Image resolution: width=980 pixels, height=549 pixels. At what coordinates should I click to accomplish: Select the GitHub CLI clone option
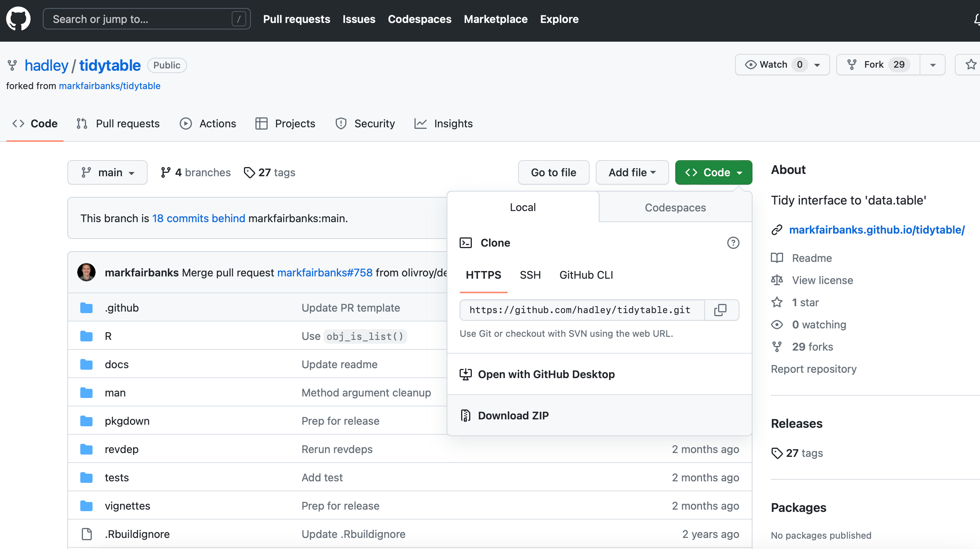(x=586, y=275)
